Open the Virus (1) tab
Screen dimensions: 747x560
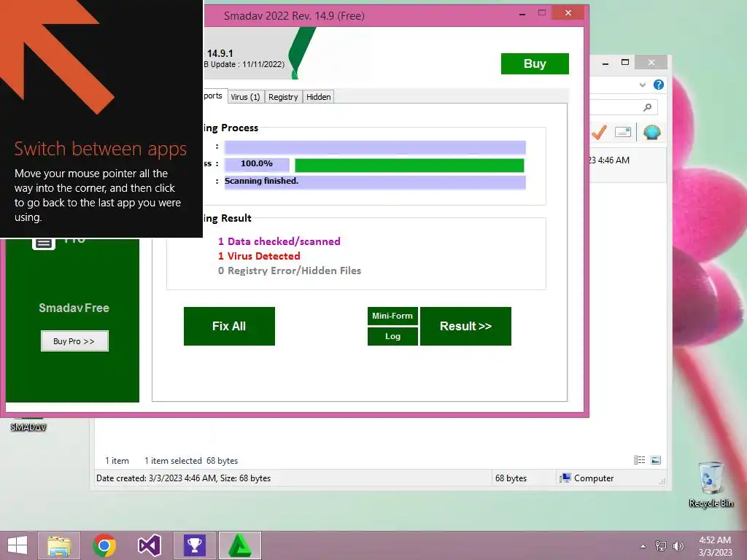click(246, 97)
